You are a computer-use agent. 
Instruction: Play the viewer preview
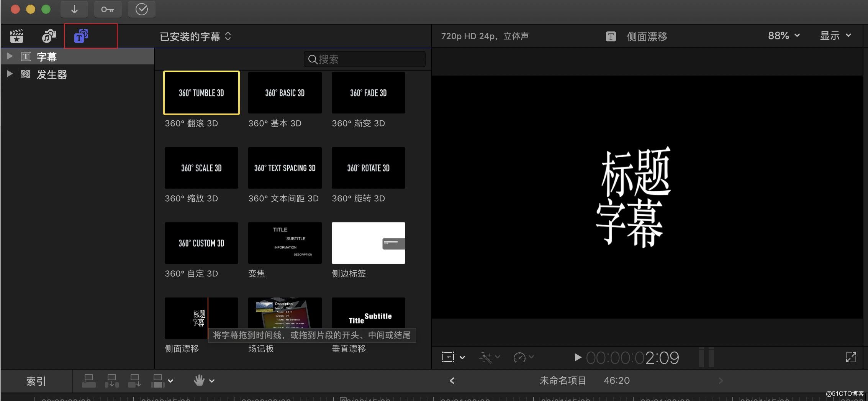tap(578, 358)
